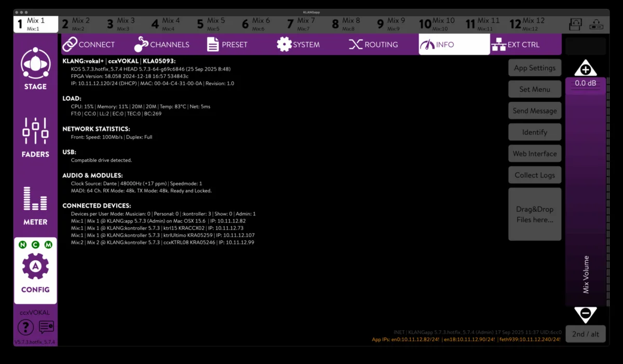Viewport: 623px width, 364px height.
Task: Select Mix 6 in the mix bar
Action: tap(262, 24)
